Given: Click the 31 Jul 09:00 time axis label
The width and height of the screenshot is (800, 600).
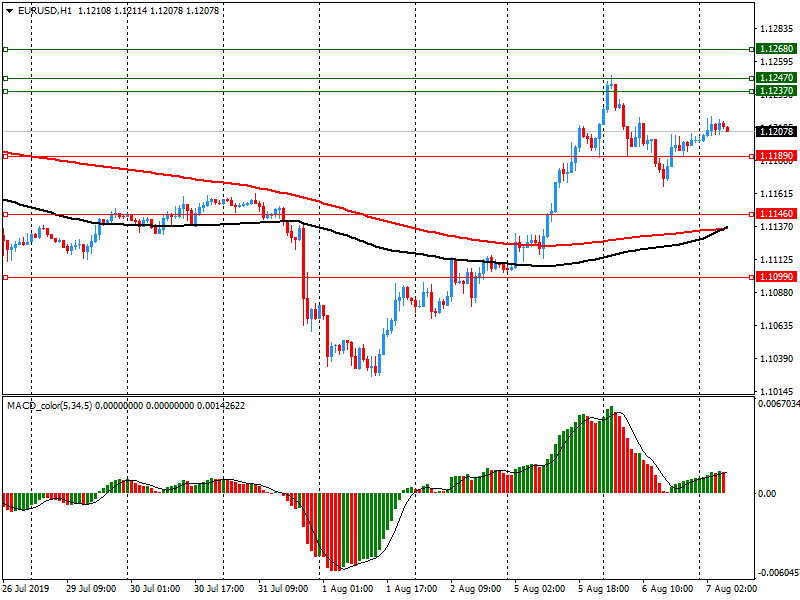Looking at the screenshot, I should [x=283, y=589].
